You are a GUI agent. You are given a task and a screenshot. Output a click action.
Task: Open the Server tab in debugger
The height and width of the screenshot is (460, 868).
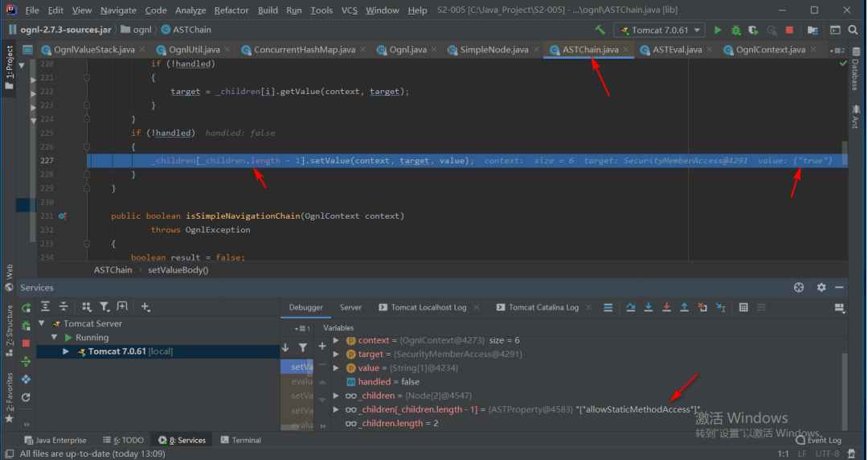350,307
